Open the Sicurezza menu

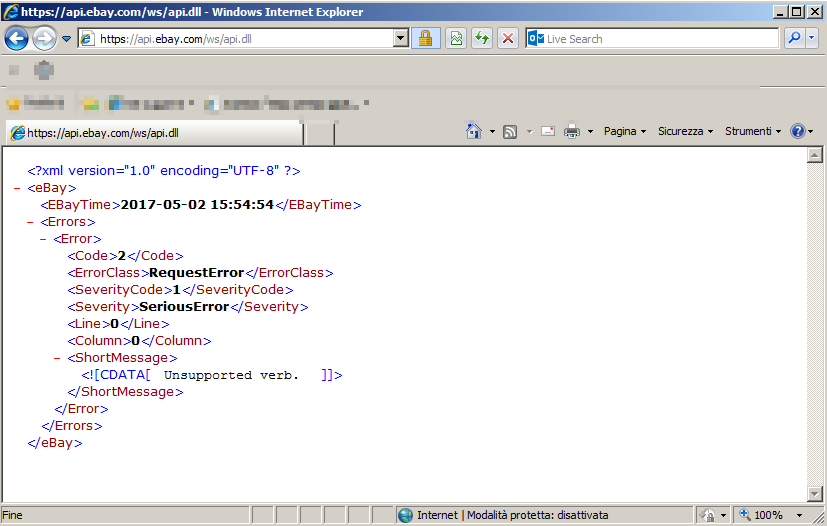[x=685, y=131]
